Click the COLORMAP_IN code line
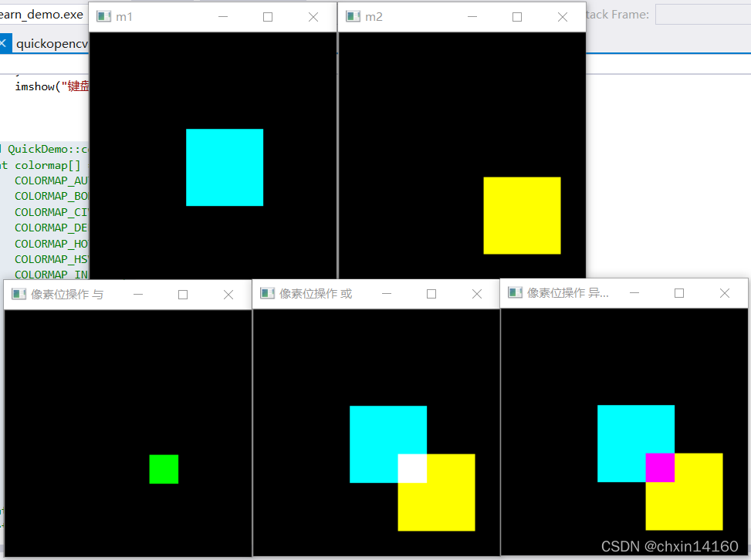751x560 pixels. 52,275
